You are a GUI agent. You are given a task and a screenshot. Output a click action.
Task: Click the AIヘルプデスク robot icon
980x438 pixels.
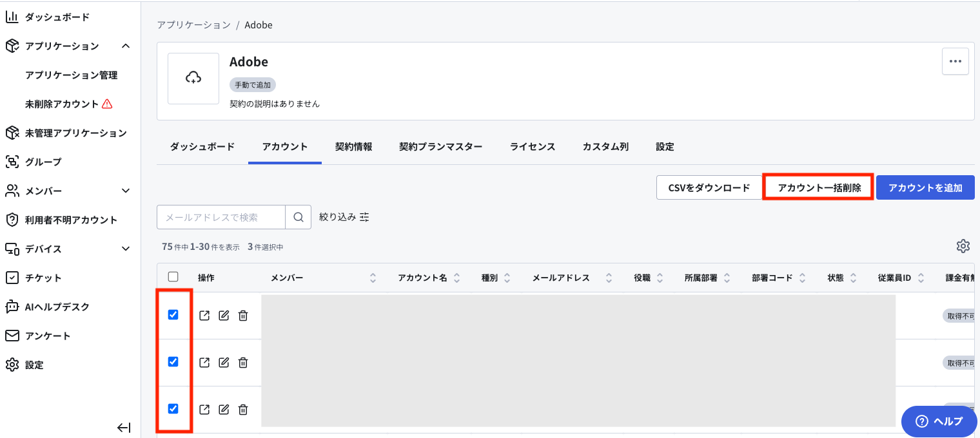(12, 307)
